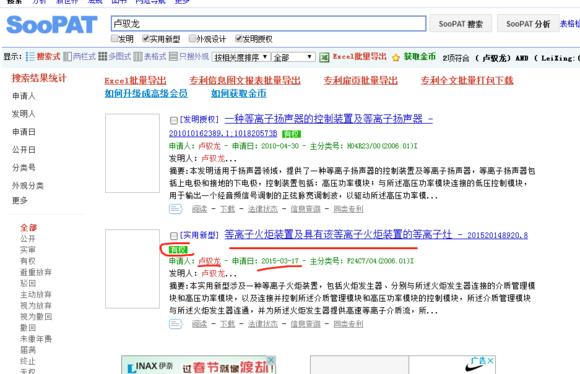580x374 pixels.
Task: Open the 按相关度排序 sort dropdown
Action: point(240,57)
